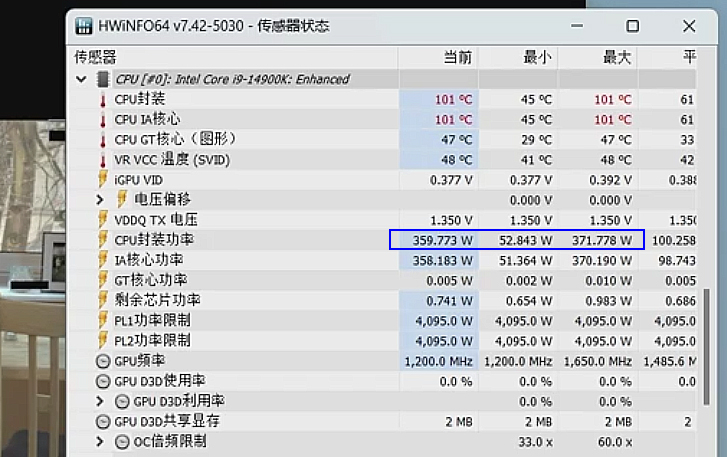This screenshot has width=727, height=457.
Task: Expand the GPU D3D利用率 entry
Action: tap(100, 401)
